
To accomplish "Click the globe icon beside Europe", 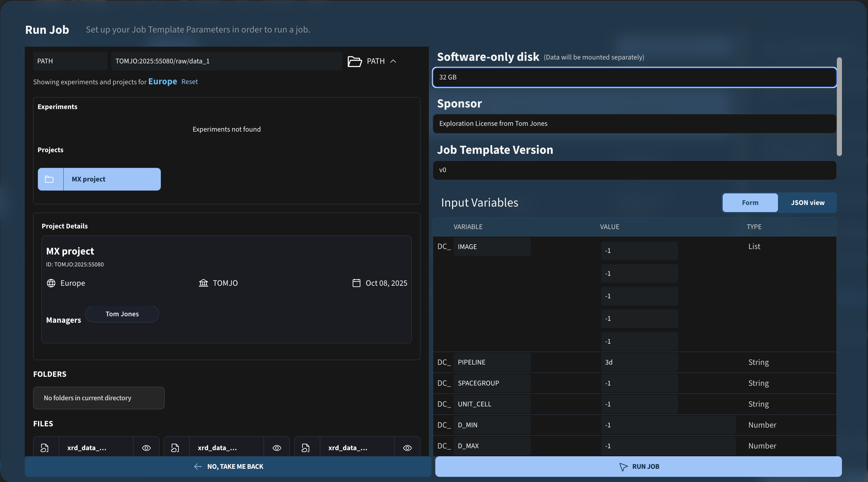I will point(51,283).
